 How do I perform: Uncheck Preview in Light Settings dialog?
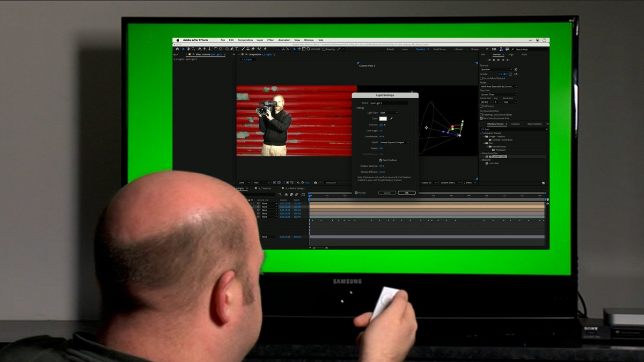pyautogui.click(x=356, y=193)
